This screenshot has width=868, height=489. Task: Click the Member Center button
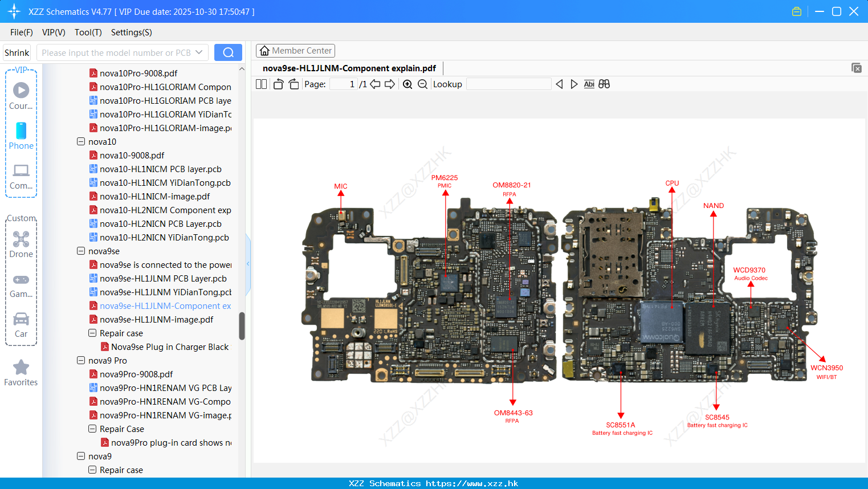[295, 51]
